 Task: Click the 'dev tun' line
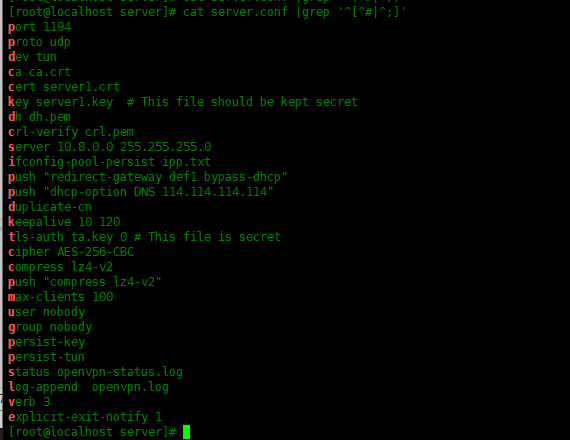click(x=32, y=57)
